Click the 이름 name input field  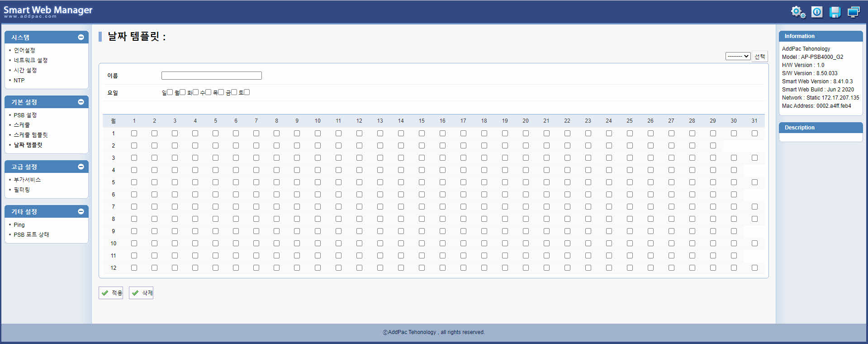(x=211, y=76)
